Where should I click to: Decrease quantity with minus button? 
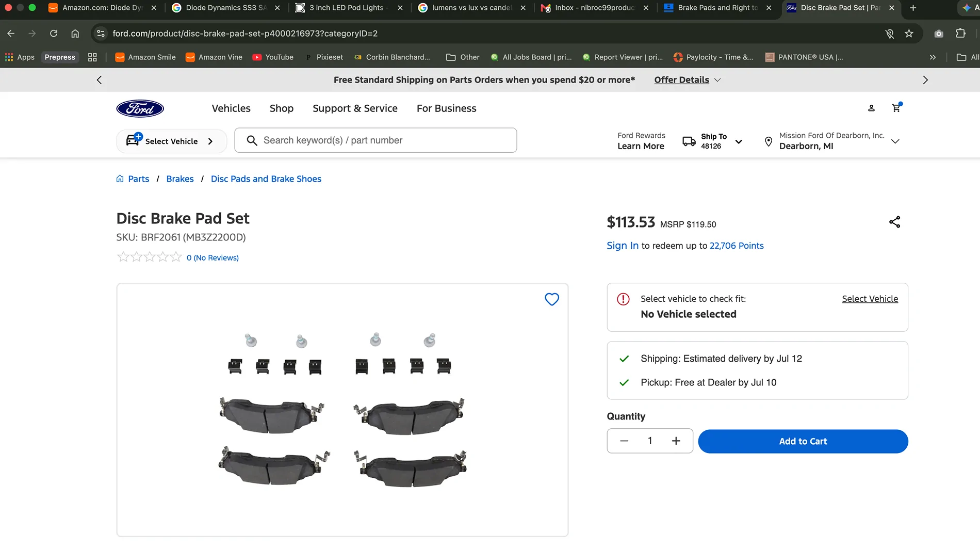[x=624, y=441]
